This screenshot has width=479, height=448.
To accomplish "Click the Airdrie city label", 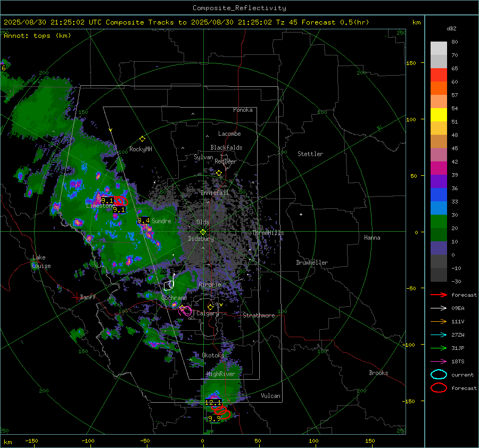I will [210, 284].
